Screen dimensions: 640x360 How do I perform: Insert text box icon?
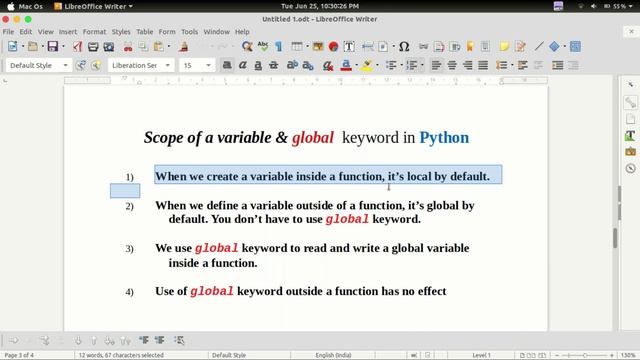click(x=349, y=47)
